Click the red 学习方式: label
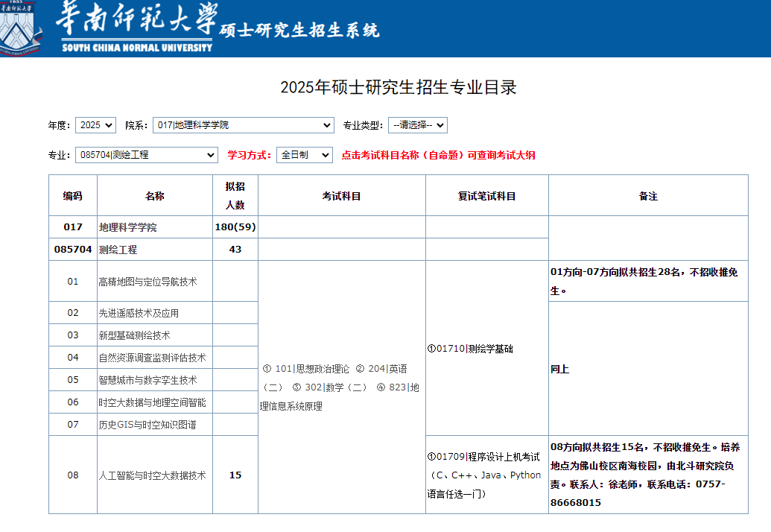 (x=250, y=156)
